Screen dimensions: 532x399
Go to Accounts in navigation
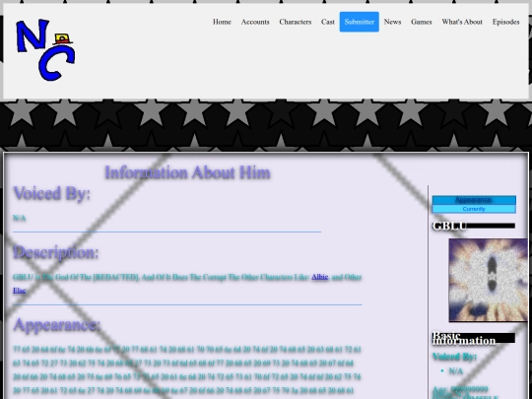255,22
